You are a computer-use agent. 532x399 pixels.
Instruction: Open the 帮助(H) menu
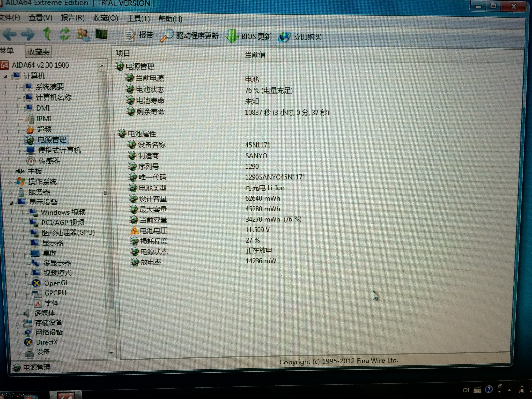click(x=170, y=19)
